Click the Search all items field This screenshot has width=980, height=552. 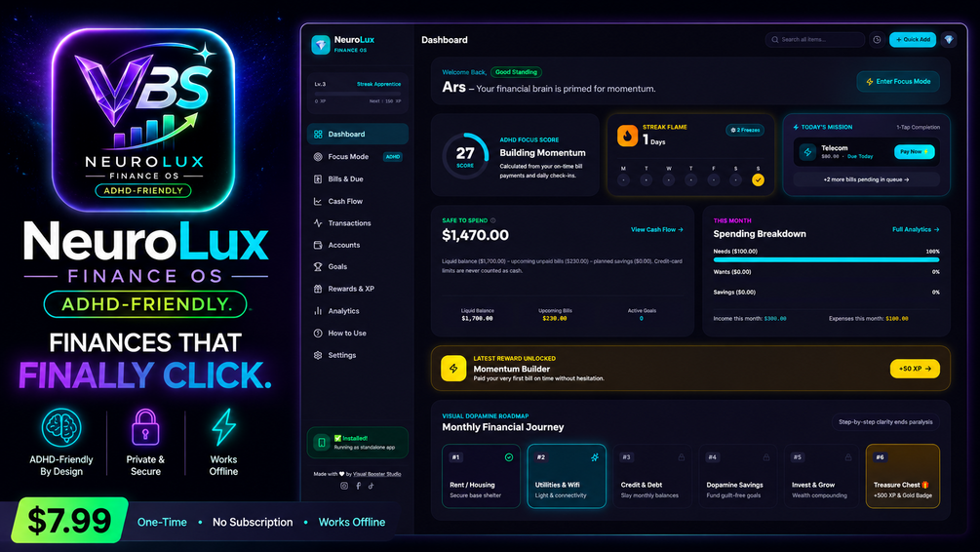(x=815, y=39)
